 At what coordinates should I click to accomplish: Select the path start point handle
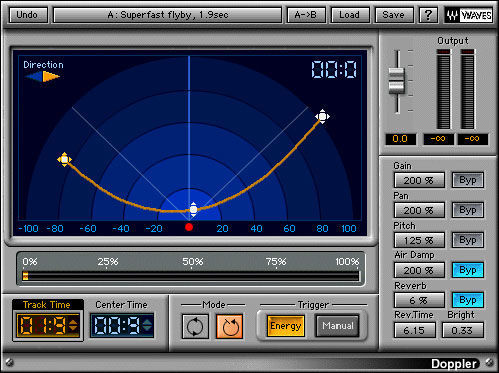click(x=64, y=160)
